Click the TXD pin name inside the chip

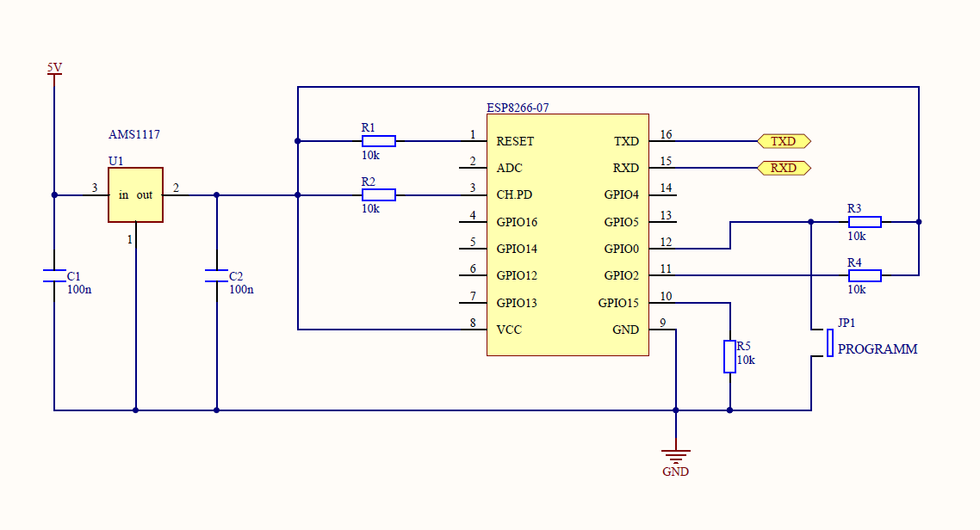626,141
